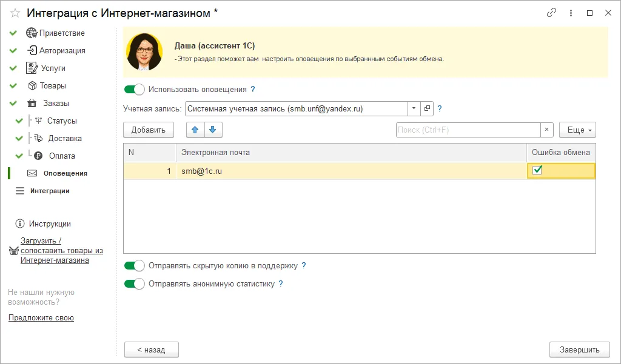Viewport: 621px width, 364px height.
Task: Click the copy link chain icon
Action: [x=551, y=13]
